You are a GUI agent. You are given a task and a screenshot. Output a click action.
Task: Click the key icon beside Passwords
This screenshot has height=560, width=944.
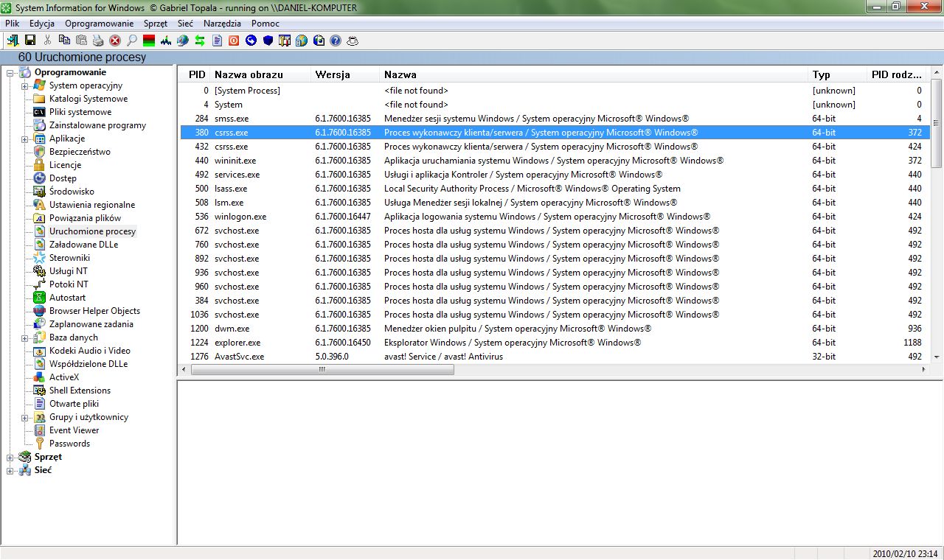(x=39, y=444)
